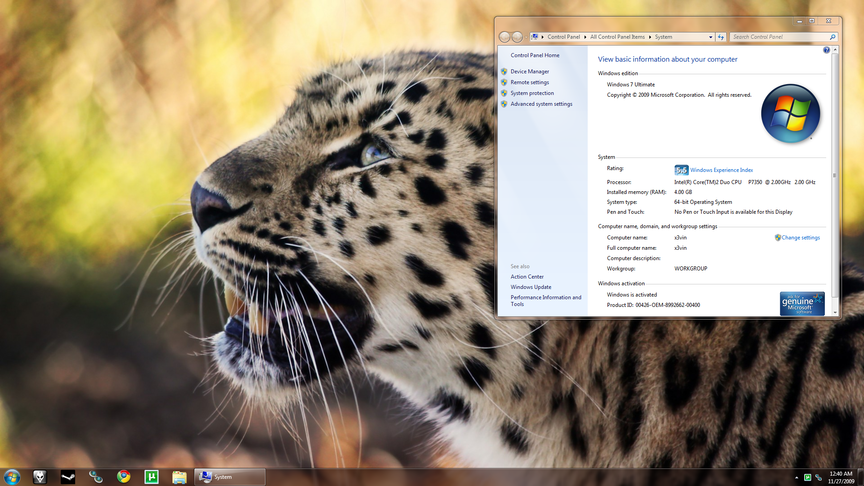Open Remote settings link
This screenshot has height=486, width=864.
click(529, 82)
